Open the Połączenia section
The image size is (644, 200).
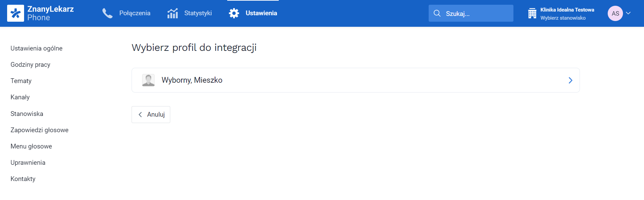135,13
